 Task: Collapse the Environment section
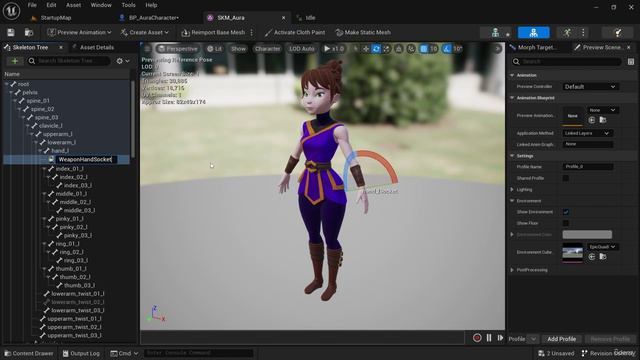(512, 201)
